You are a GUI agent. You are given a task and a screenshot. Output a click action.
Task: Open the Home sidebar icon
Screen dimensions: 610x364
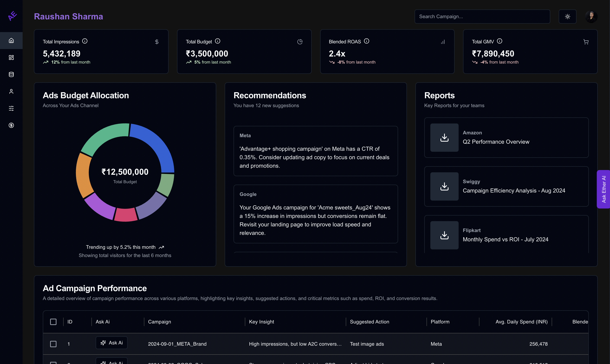[x=11, y=41]
